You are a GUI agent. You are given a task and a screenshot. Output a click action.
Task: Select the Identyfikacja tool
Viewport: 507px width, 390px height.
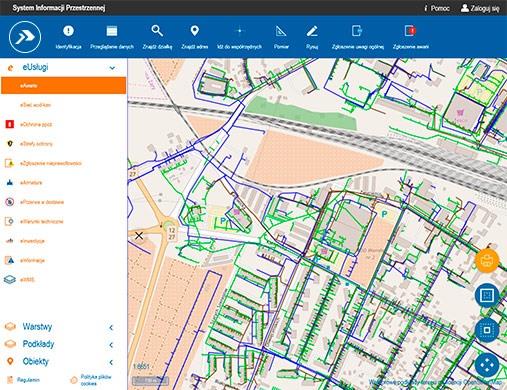(x=68, y=37)
